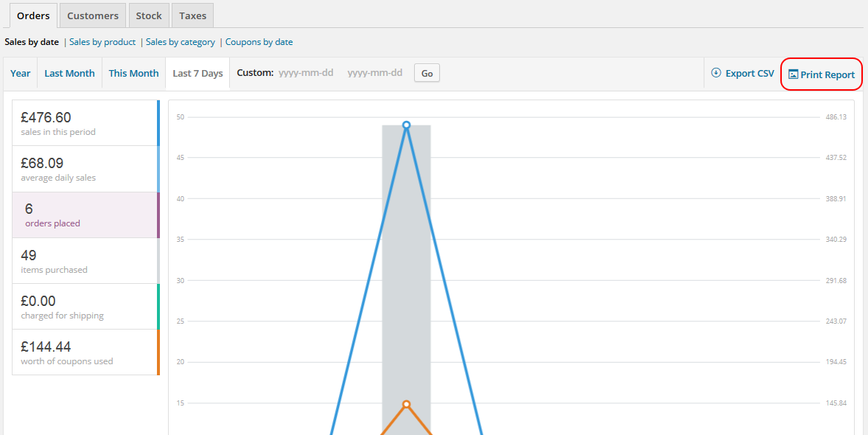Show Last Month sales data
This screenshot has height=435, width=868.
[69, 73]
